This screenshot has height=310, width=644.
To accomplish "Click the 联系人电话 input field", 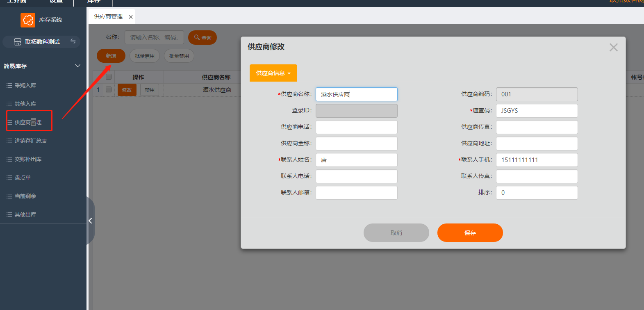I will [x=357, y=176].
